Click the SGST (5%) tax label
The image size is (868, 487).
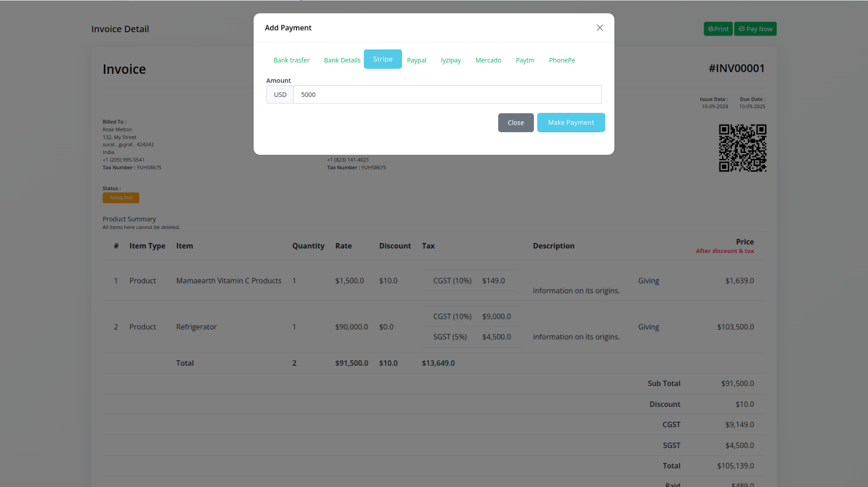pyautogui.click(x=450, y=337)
